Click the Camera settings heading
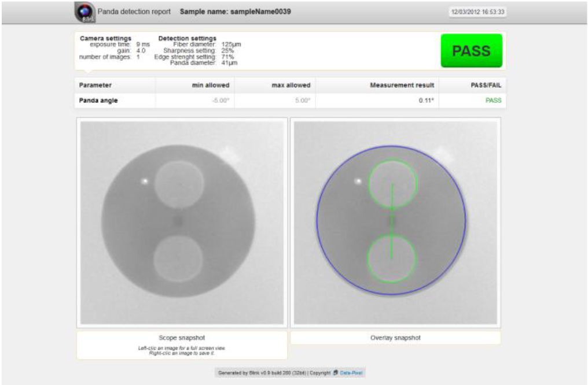Image resolution: width=588 pixels, height=385 pixels. click(x=105, y=38)
